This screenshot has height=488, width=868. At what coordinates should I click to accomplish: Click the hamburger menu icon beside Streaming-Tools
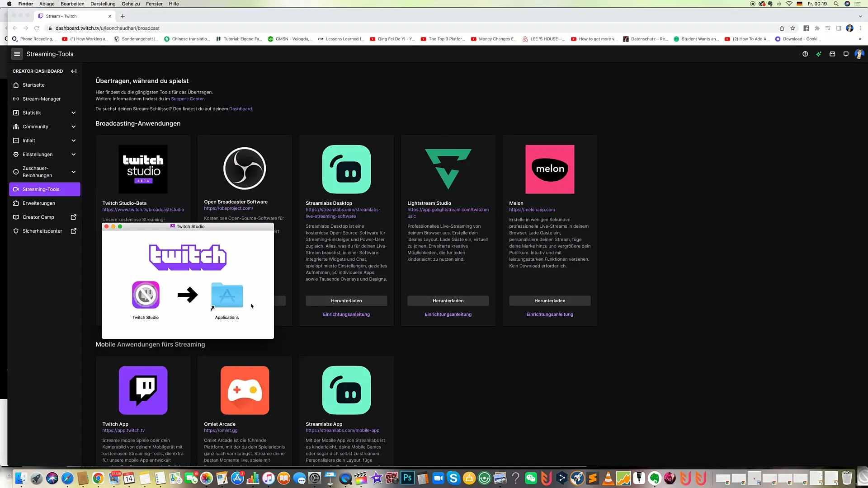coord(17,54)
